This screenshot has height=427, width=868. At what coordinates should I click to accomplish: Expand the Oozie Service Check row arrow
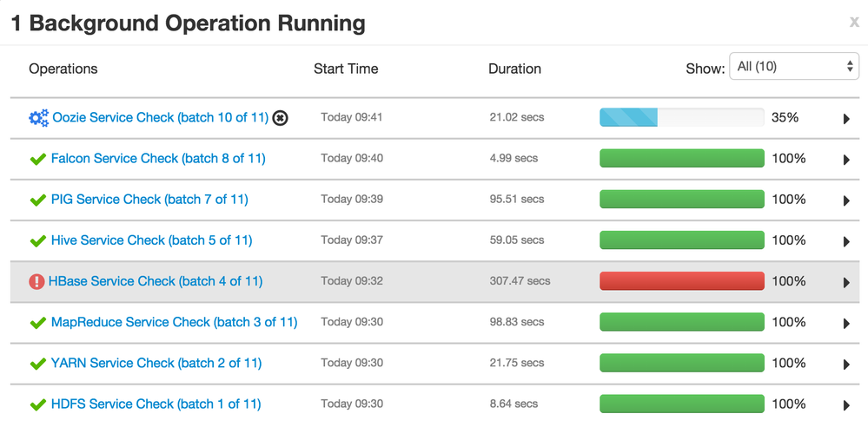(846, 119)
